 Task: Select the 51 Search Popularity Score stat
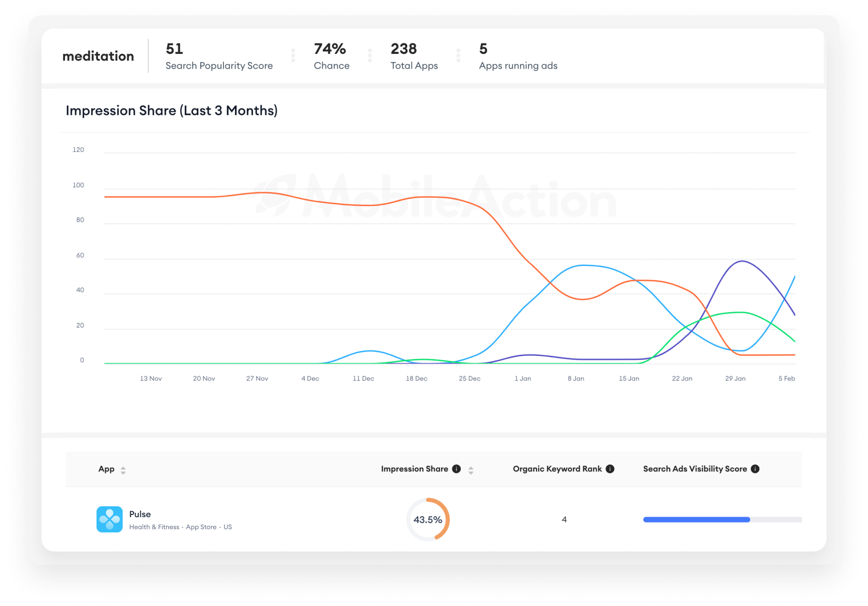219,57
